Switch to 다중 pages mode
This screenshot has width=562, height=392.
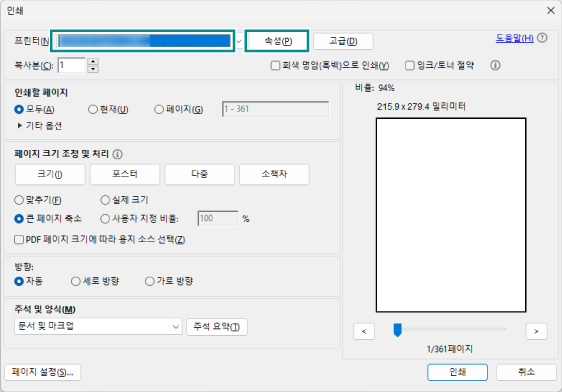(x=199, y=175)
